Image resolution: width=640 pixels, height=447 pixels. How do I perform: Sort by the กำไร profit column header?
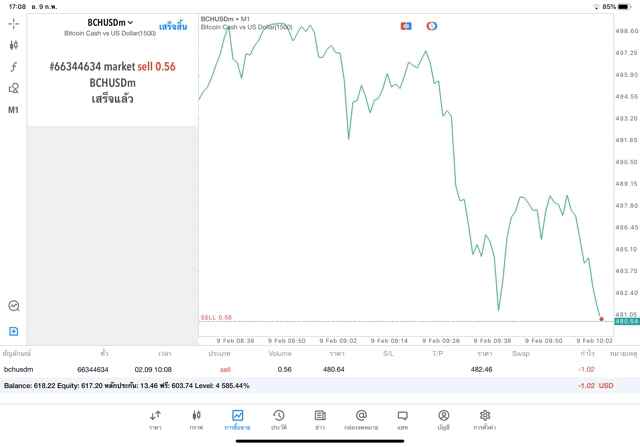(x=587, y=354)
